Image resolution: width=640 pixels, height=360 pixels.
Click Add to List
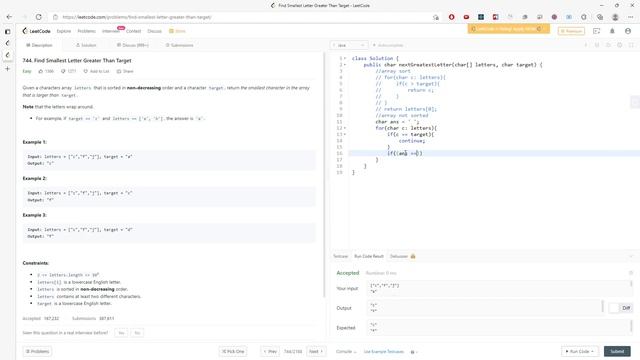96,71
